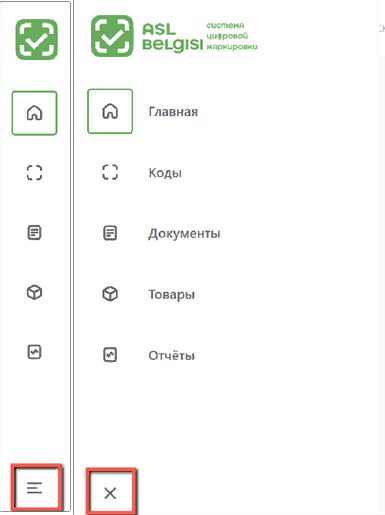Click the ASL Belgisi logo in collapsed sidebar

pos(36,39)
